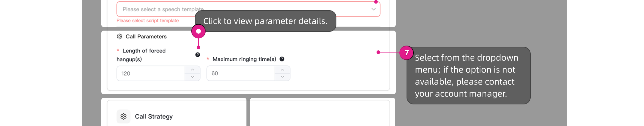This screenshot has height=126, width=644.
Task: Increase the forced hangup length value
Action: pyautogui.click(x=192, y=70)
